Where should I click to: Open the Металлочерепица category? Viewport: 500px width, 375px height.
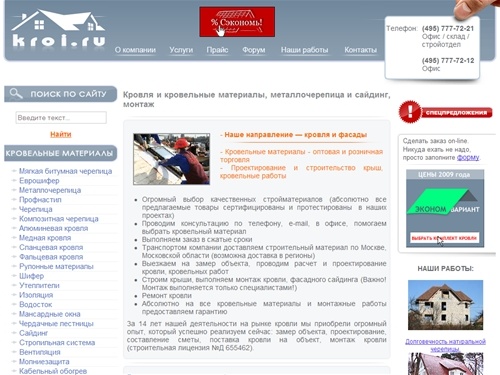pos(50,190)
